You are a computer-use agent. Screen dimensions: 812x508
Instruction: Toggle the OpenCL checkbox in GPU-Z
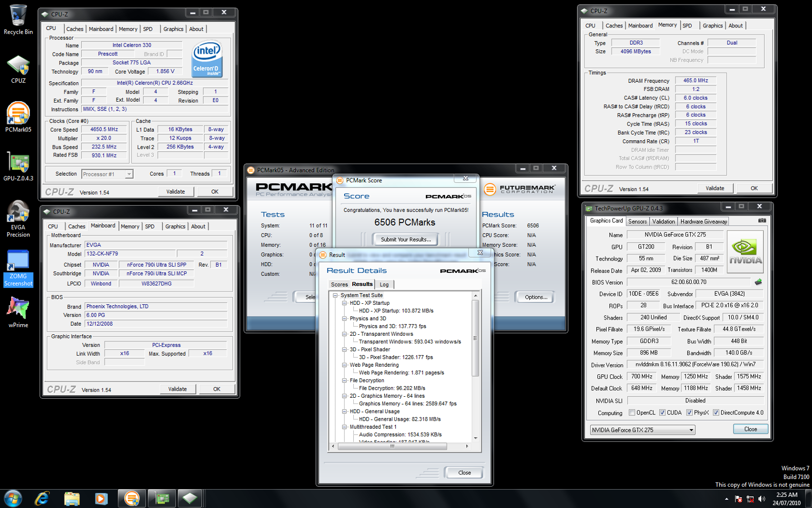(x=632, y=412)
